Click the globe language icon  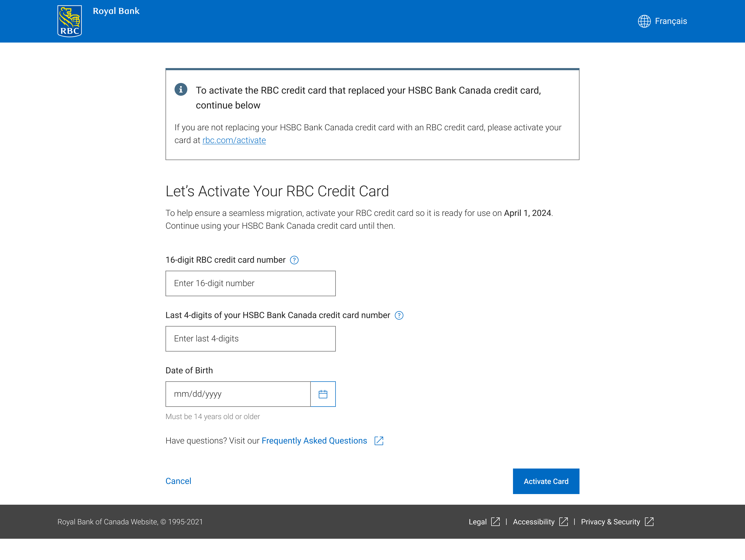click(x=644, y=21)
